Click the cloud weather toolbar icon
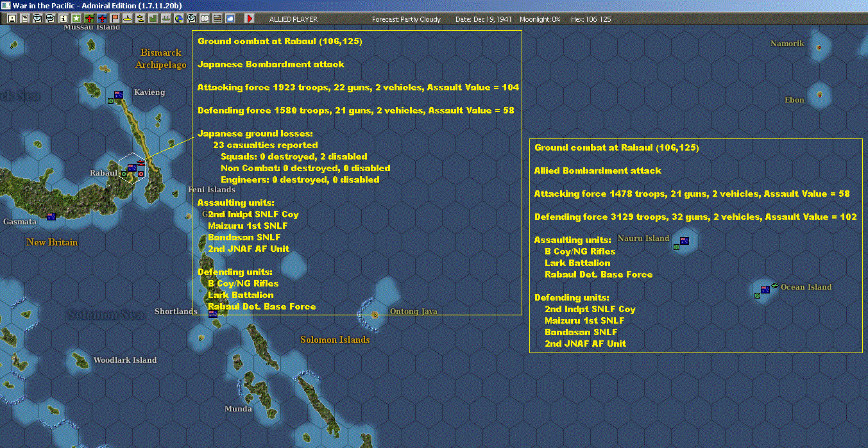This screenshot has height=448, width=868. (x=230, y=19)
